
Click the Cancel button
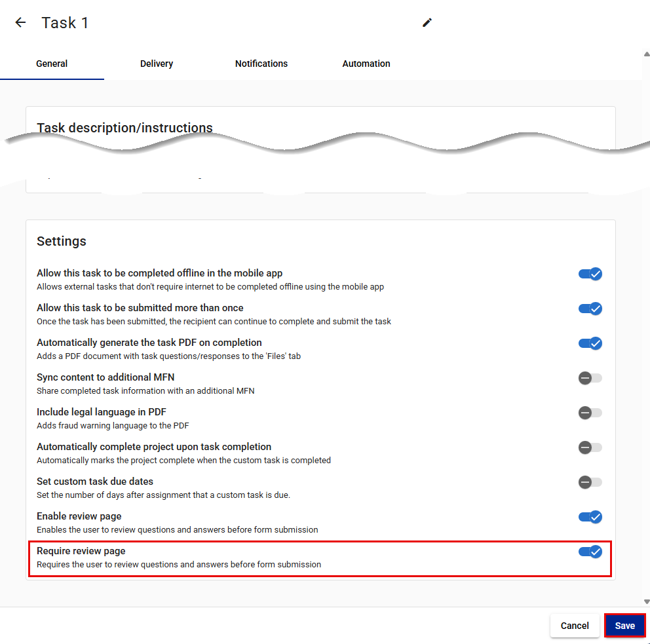click(x=575, y=626)
